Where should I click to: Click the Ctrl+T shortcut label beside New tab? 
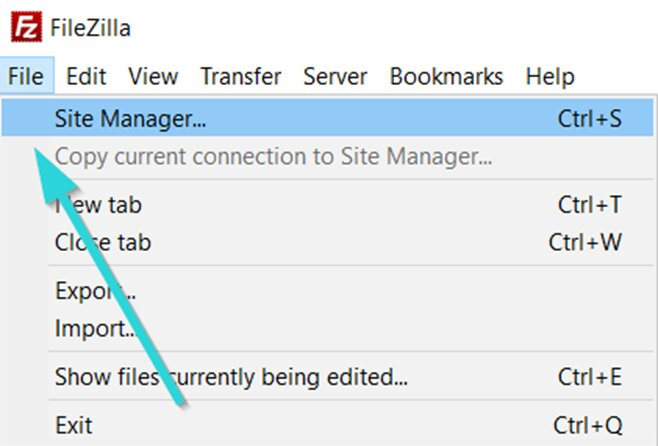coord(590,205)
